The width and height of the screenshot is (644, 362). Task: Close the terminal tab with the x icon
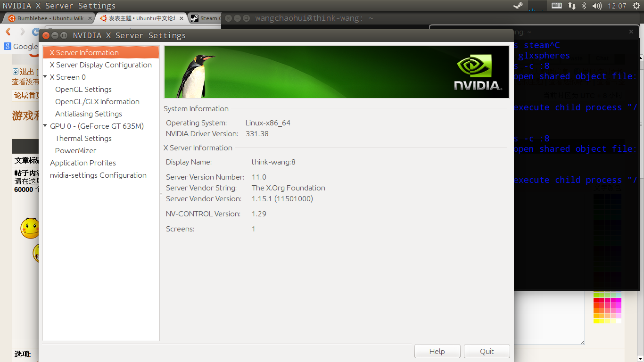pos(631,32)
